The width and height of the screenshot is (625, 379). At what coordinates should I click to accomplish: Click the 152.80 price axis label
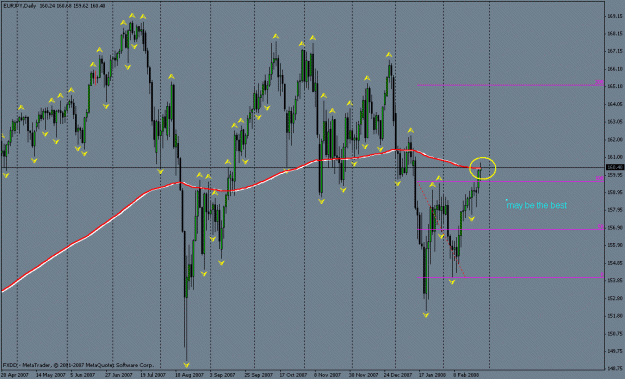[615, 298]
